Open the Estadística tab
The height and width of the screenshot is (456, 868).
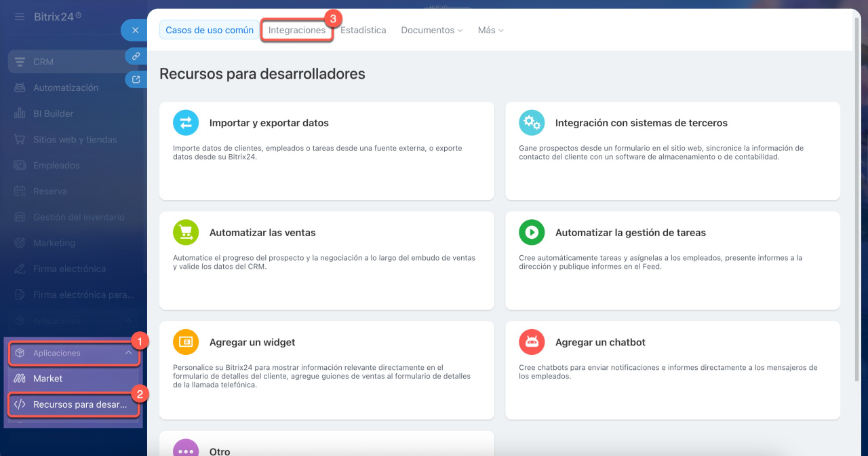point(363,31)
